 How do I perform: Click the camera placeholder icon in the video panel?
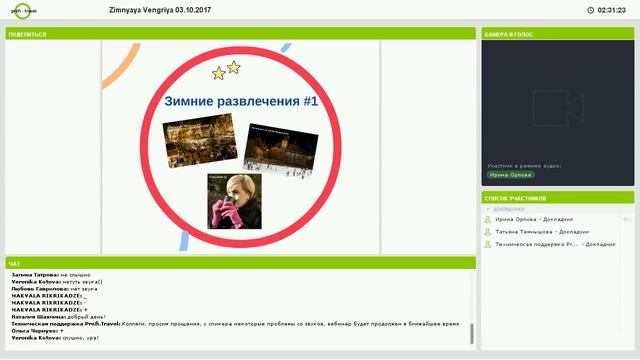[558, 108]
